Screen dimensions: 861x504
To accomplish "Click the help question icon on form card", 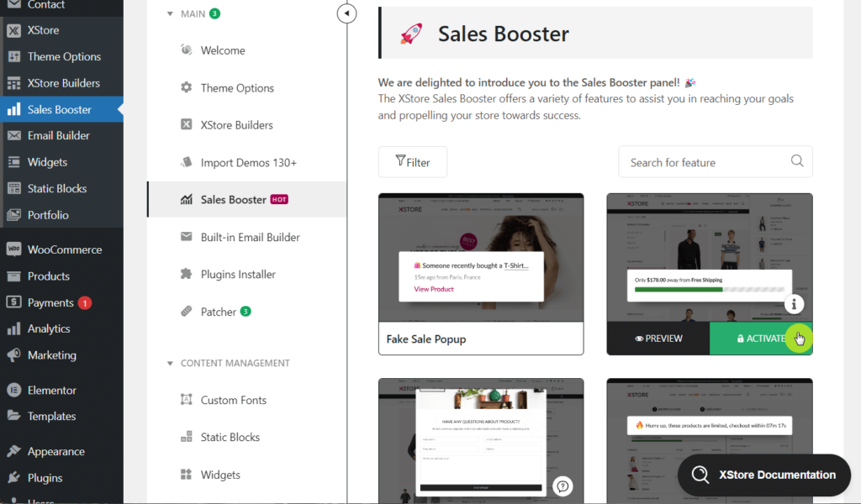I will pyautogui.click(x=563, y=486).
